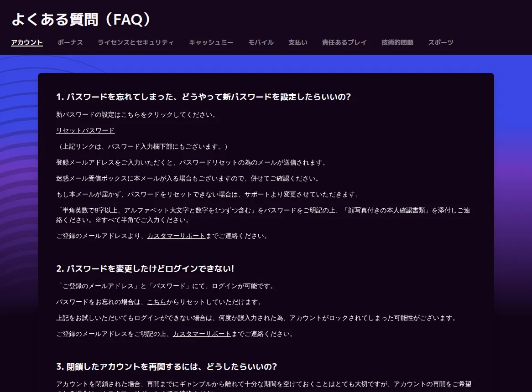
Task: Select the アカウント tab
Action: [27, 42]
